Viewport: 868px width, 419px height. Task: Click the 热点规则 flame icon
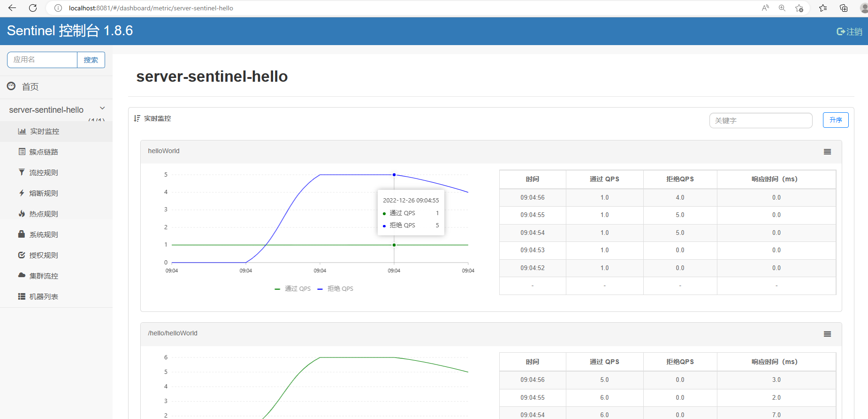(22, 213)
